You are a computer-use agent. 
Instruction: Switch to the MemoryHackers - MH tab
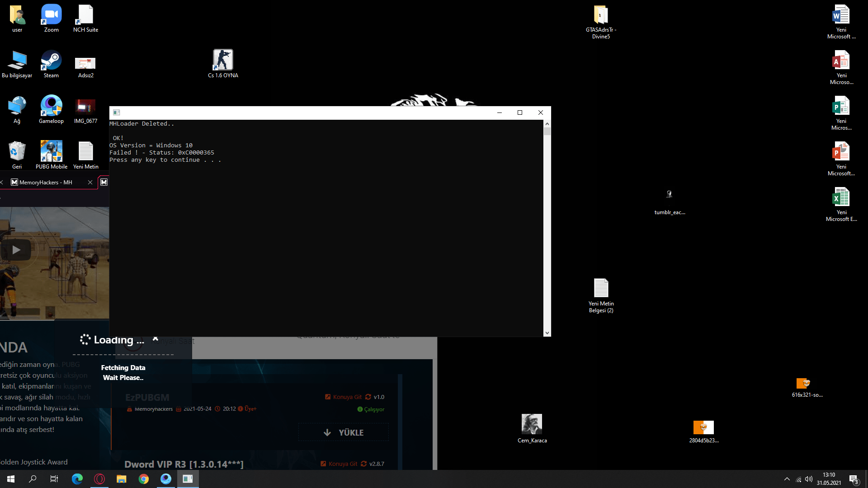[45, 182]
